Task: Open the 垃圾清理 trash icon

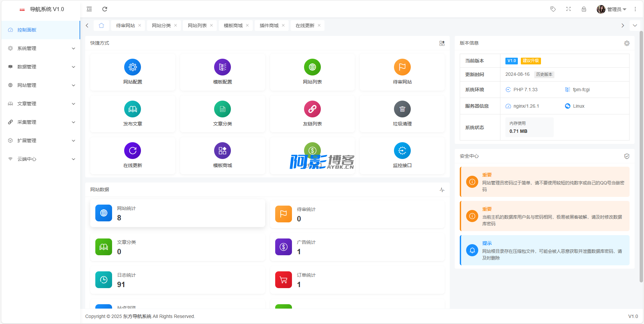Action: coord(402,109)
